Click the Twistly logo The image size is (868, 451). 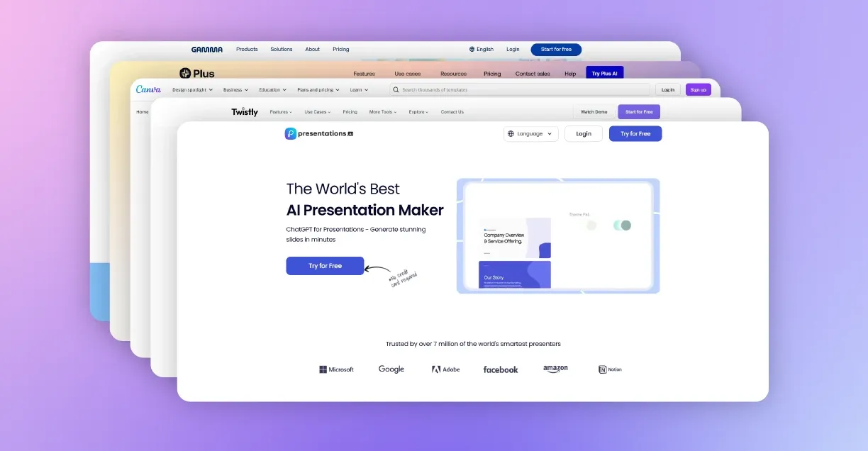245,112
